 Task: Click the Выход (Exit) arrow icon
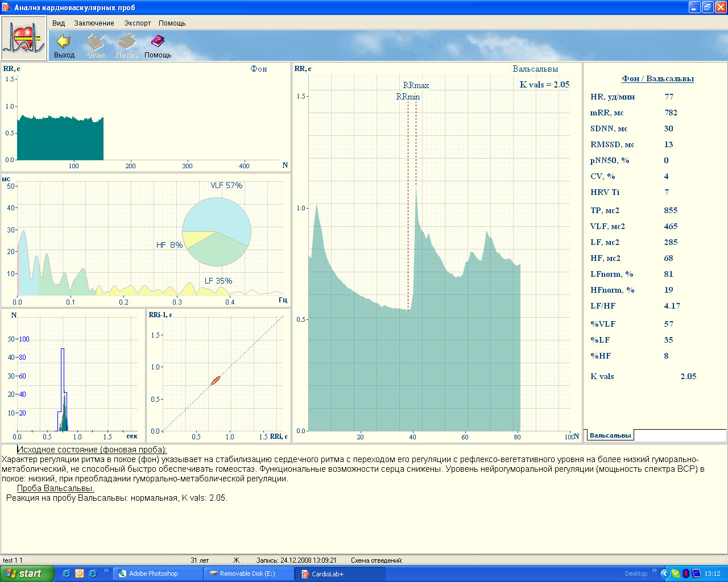(64, 42)
